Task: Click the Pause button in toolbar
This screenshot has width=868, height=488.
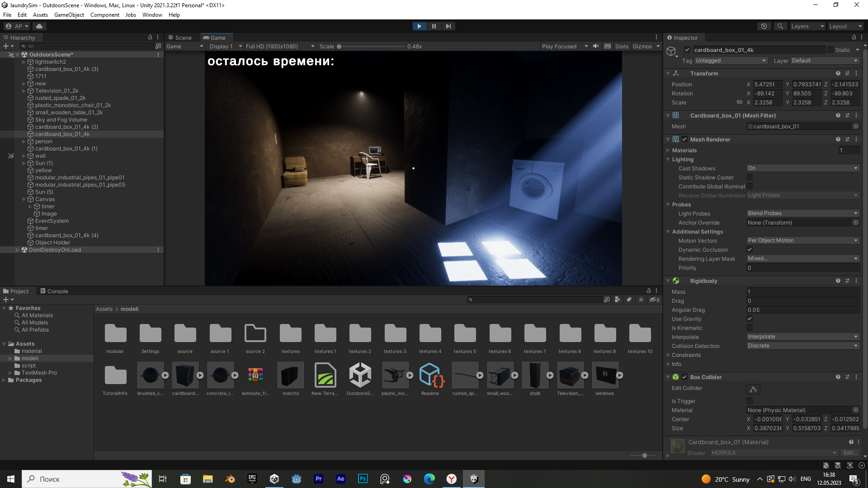Action: tap(434, 26)
